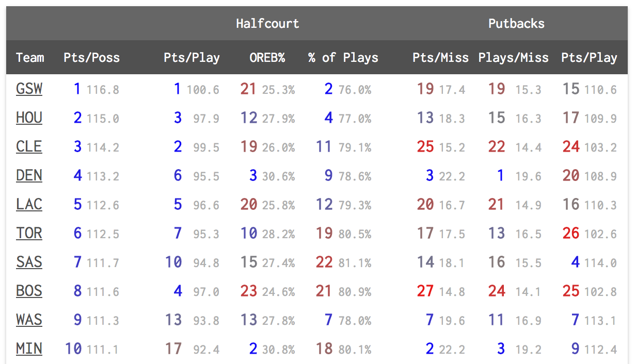Visit the MIN team link
Screen dimensions: 636x364
(x=29, y=349)
